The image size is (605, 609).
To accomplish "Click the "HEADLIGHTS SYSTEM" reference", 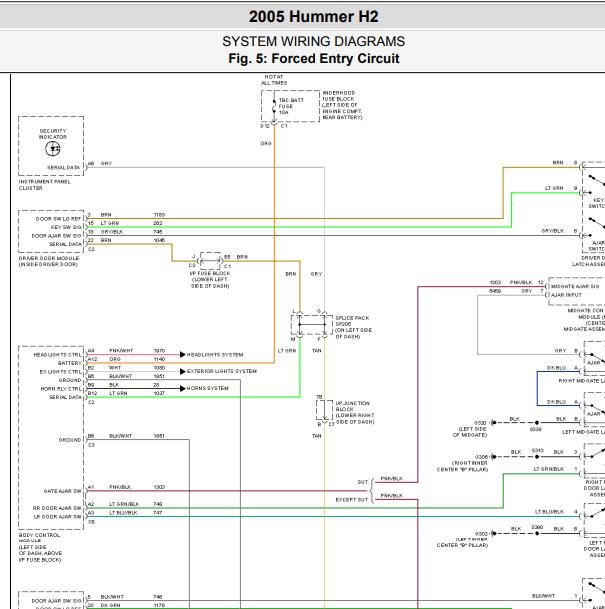I will tap(215, 355).
